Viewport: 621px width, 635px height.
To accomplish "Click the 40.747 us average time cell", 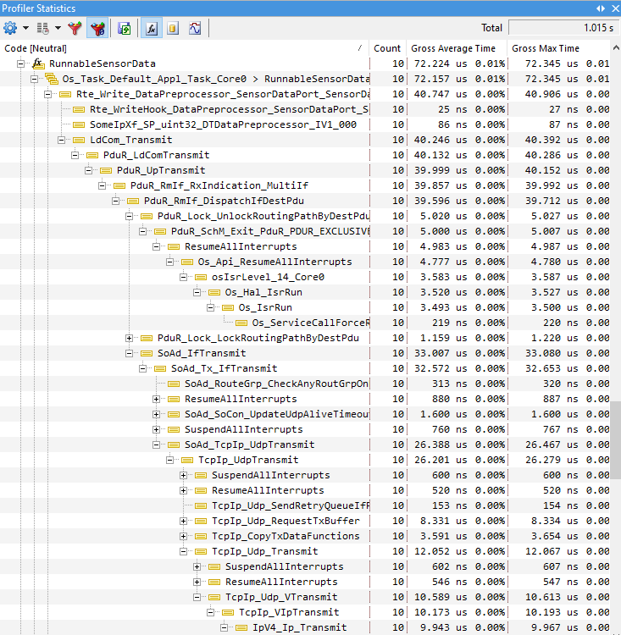I will click(459, 94).
